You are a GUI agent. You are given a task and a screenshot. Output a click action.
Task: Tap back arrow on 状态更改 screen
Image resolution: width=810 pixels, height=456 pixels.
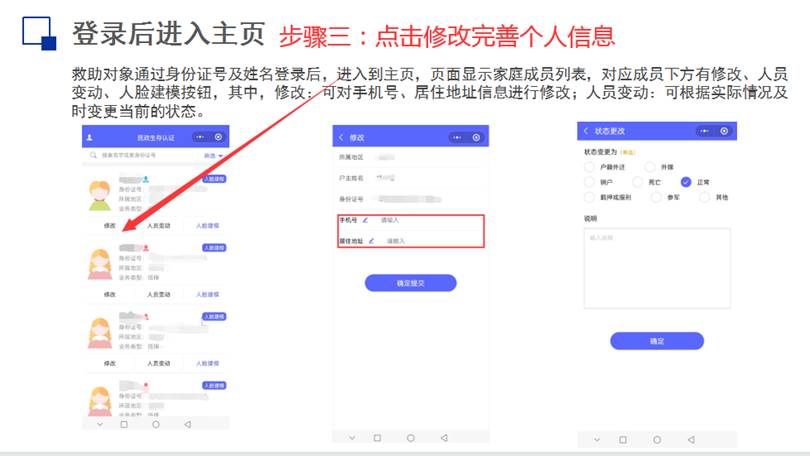pyautogui.click(x=585, y=132)
